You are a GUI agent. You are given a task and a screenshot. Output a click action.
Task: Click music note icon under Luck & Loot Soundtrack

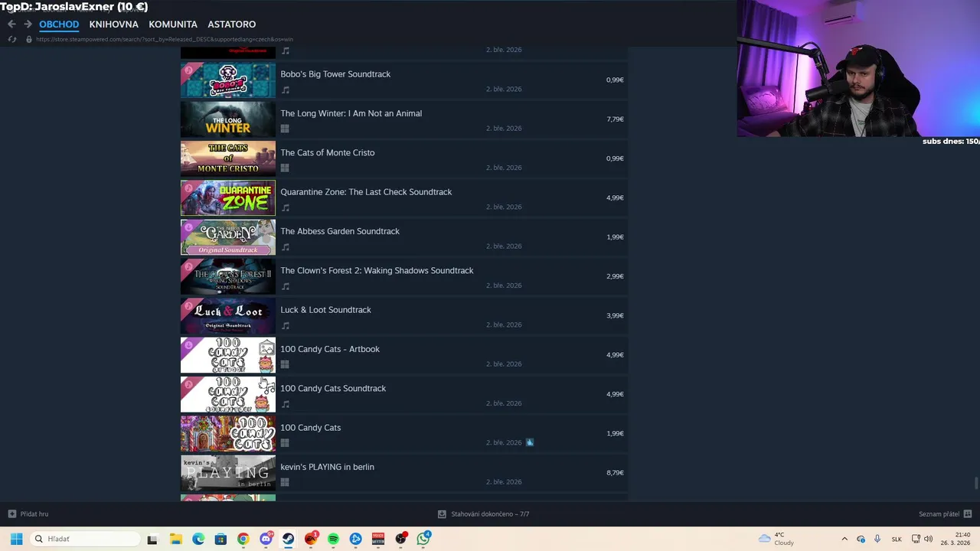(285, 325)
